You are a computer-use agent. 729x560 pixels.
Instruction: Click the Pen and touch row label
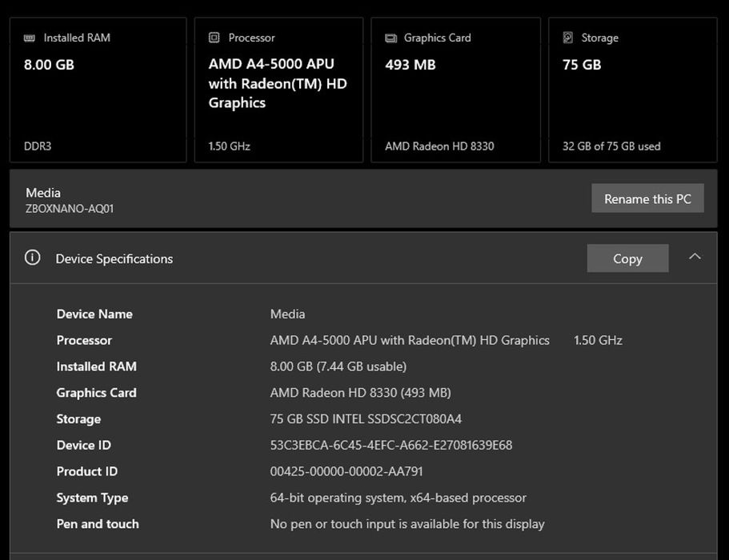[x=98, y=524]
